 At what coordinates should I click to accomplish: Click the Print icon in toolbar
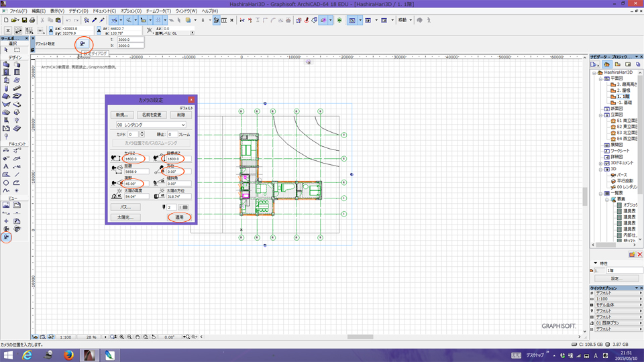[32, 20]
